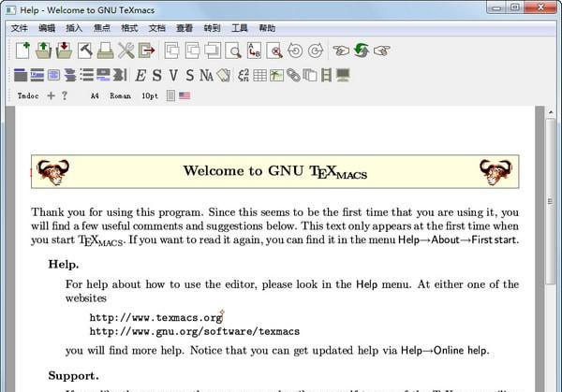Go back with the left-pointing hand icon

tap(341, 51)
